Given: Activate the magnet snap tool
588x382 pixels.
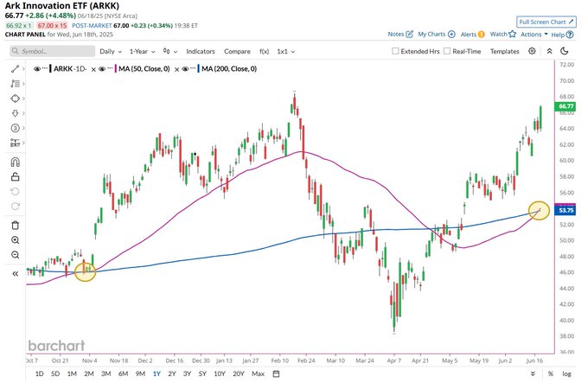Looking at the screenshot, I should point(15,162).
